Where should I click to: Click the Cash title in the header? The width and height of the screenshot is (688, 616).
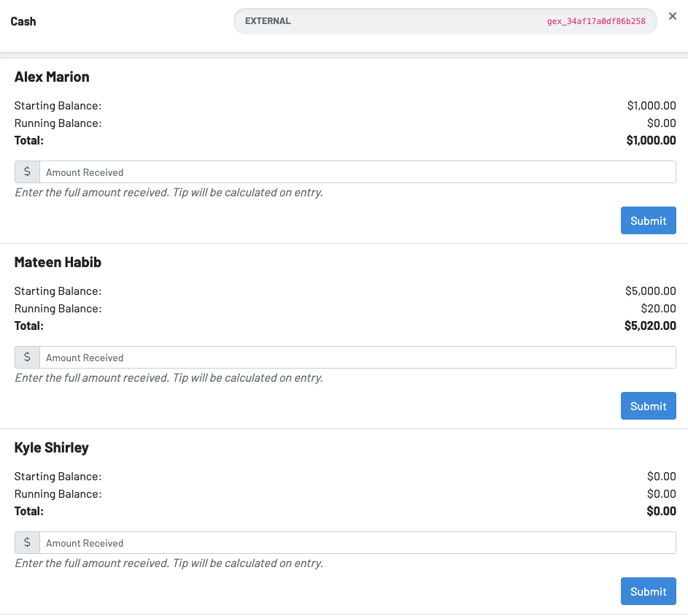pos(23,21)
